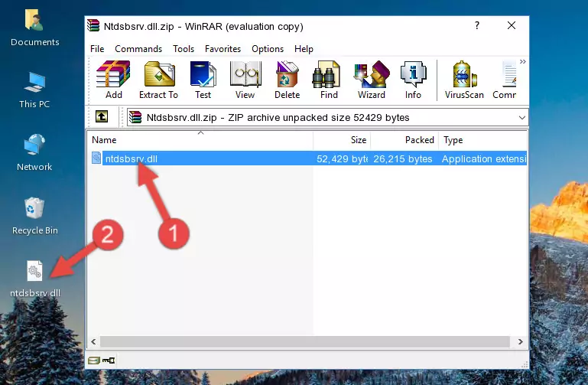Image resolution: width=588 pixels, height=385 pixels.
Task: Click the ntdsbsrv.dll file icon in the list
Action: 96,158
